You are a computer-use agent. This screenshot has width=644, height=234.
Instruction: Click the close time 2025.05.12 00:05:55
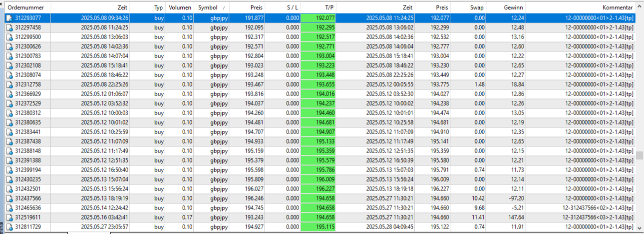click(390, 84)
